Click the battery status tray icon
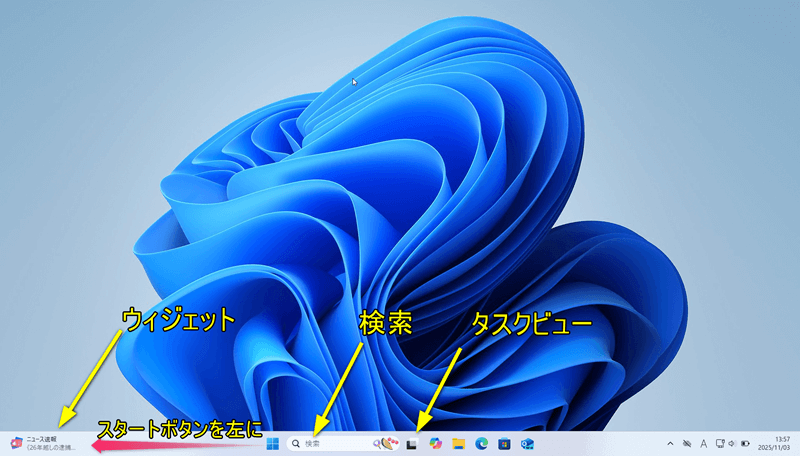The width and height of the screenshot is (800, 456). coord(746,443)
